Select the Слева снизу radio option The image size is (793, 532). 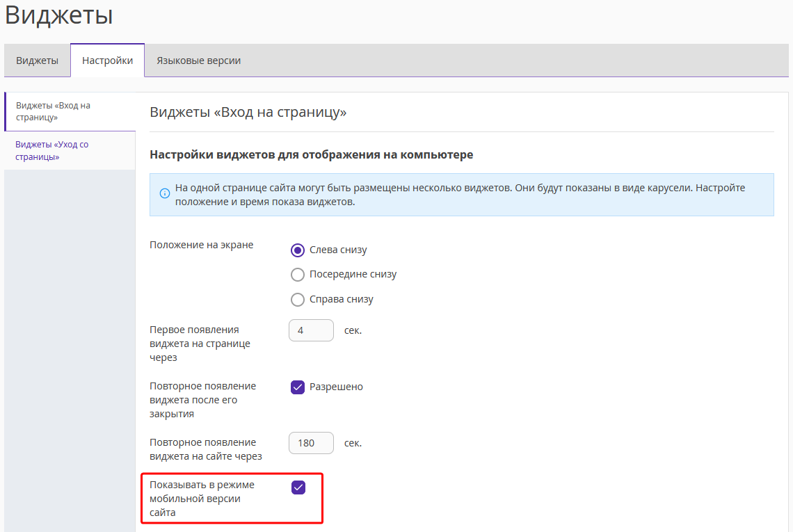(x=298, y=250)
